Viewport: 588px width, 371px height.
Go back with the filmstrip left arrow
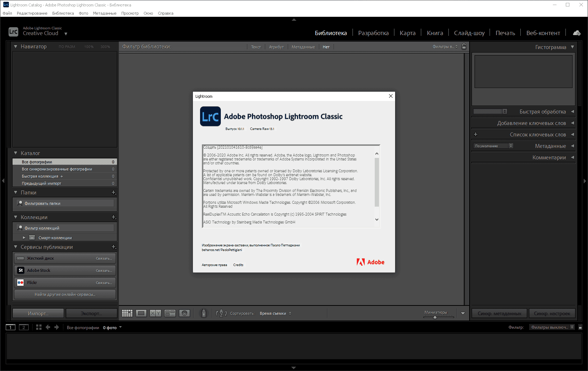[x=48, y=327]
